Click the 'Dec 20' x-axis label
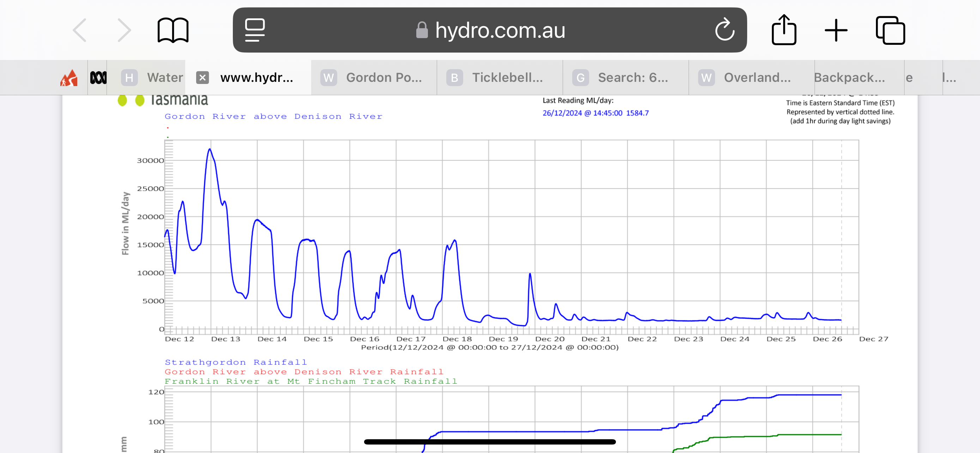980x453 pixels. coord(550,339)
